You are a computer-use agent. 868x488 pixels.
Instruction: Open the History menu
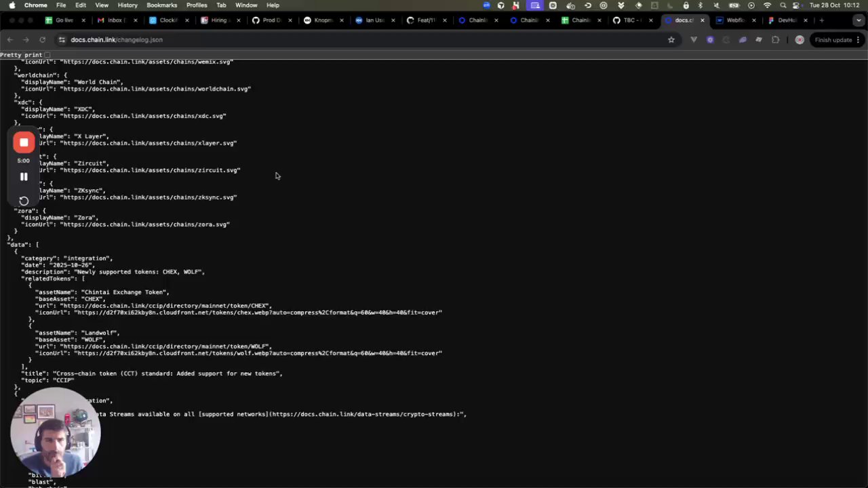coord(127,5)
